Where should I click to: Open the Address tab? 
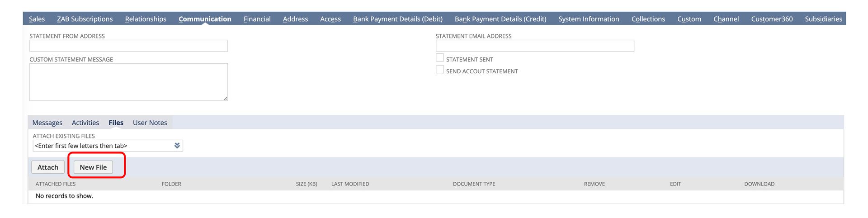click(x=295, y=19)
